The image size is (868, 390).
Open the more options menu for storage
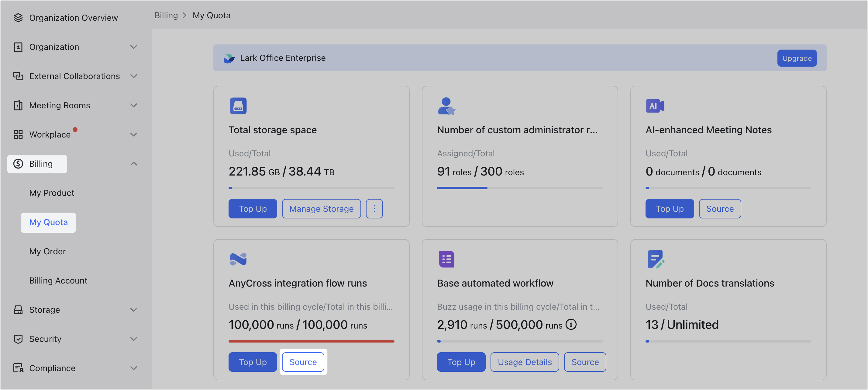coord(374,208)
